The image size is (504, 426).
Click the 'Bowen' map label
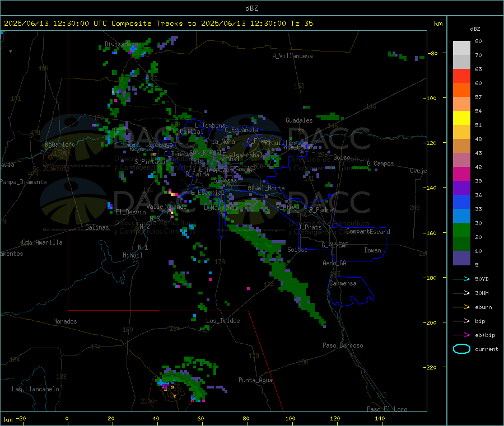click(x=372, y=250)
